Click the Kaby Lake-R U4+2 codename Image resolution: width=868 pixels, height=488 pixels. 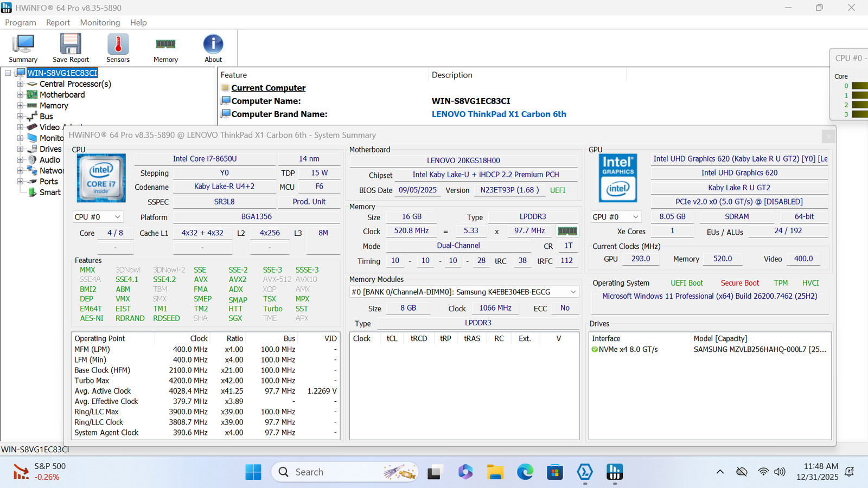[x=225, y=187]
